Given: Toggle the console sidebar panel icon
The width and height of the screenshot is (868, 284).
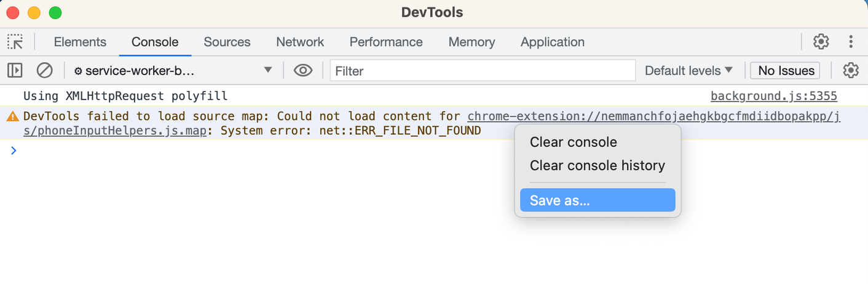Looking at the screenshot, I should pyautogui.click(x=15, y=71).
